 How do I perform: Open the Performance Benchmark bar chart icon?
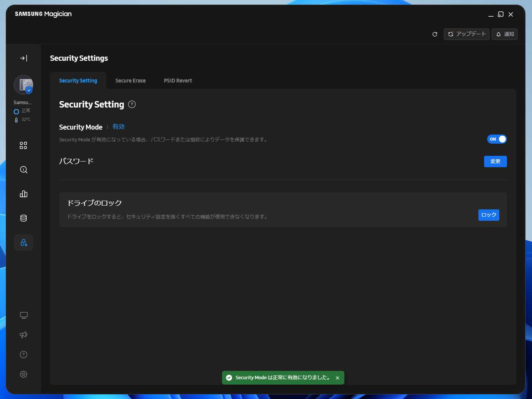point(24,194)
